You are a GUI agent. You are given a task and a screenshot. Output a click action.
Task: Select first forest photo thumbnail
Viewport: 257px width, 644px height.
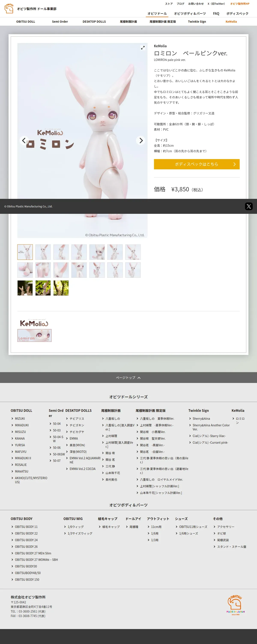(x=25, y=288)
